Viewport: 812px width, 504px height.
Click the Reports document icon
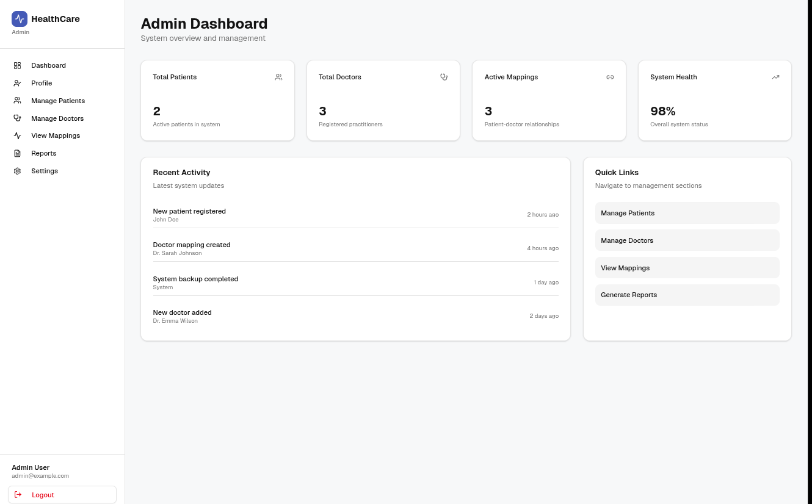click(17, 153)
